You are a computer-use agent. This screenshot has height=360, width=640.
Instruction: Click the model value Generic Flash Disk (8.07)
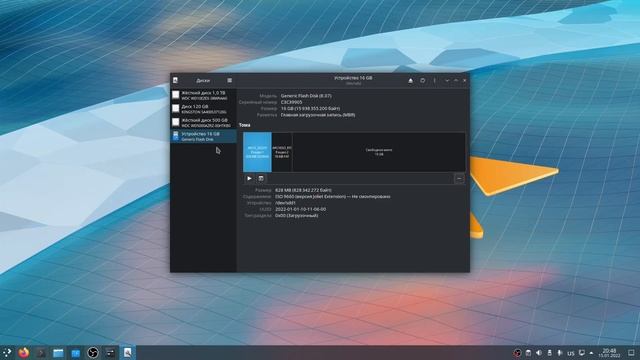(x=306, y=96)
